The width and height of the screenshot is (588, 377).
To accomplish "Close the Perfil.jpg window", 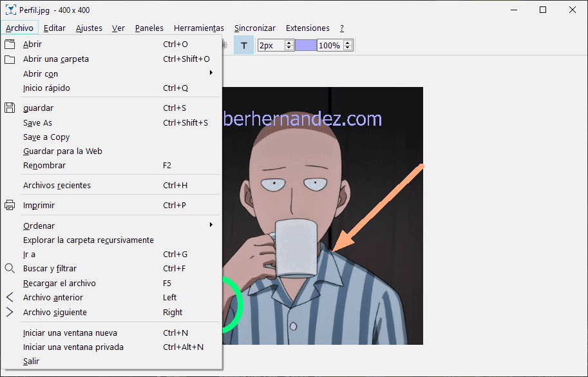I will (x=573, y=10).
